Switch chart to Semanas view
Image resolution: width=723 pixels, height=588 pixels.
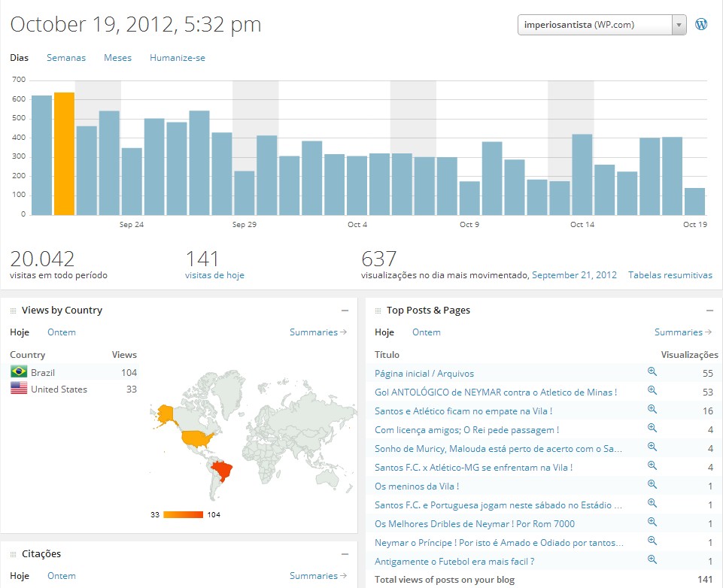(66, 58)
